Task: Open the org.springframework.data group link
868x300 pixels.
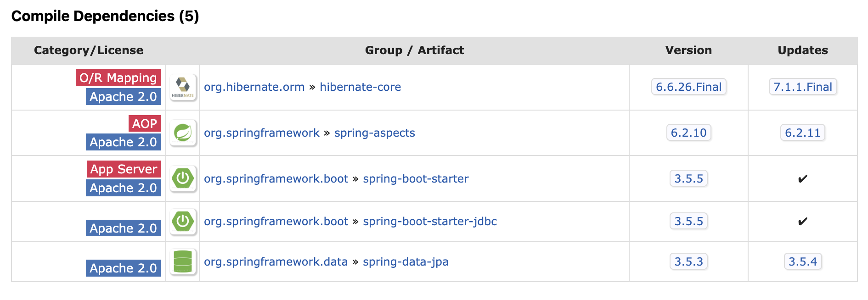Action: (x=276, y=261)
